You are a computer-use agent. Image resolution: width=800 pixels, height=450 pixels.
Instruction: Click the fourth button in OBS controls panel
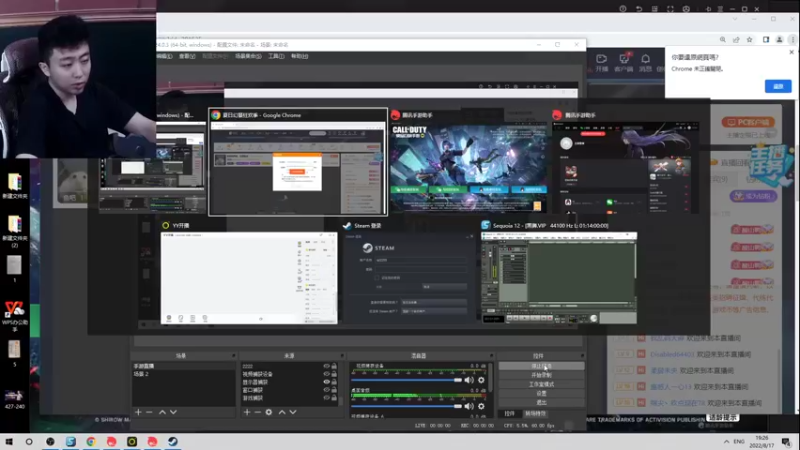tap(541, 393)
